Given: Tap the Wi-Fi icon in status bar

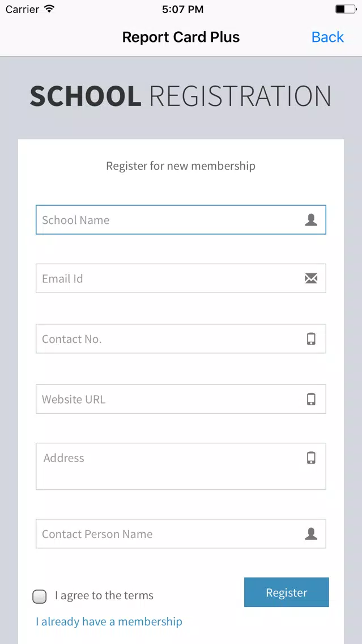Looking at the screenshot, I should tap(49, 9).
